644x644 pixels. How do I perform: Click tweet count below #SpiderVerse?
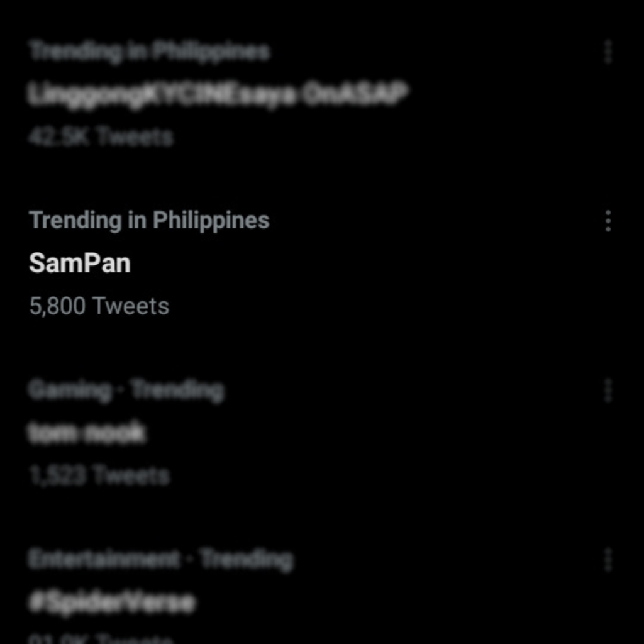click(101, 639)
